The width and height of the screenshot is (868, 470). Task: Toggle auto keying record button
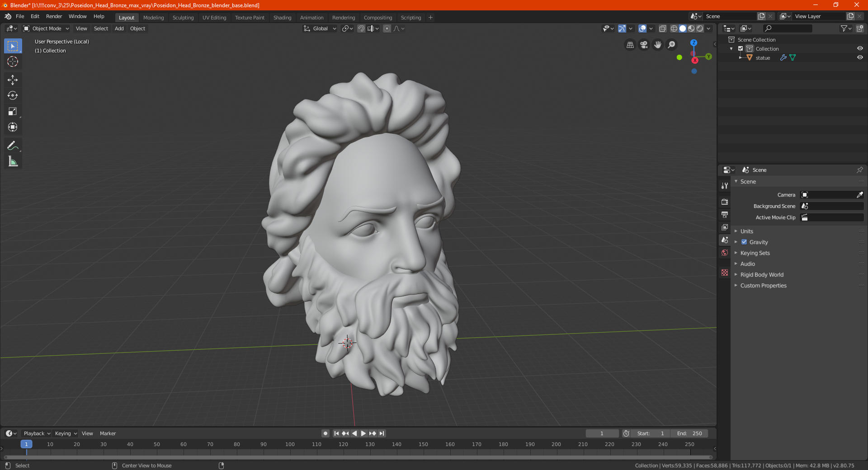click(x=325, y=433)
